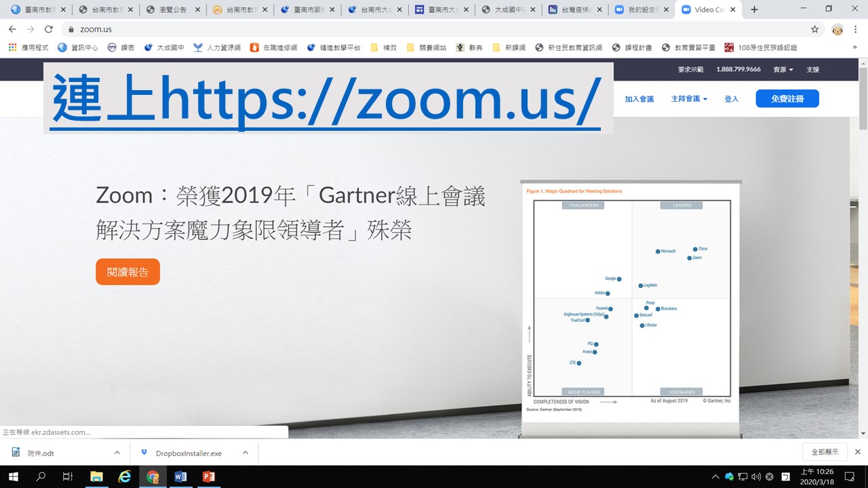868x488 pixels.
Task: Click the browser reload page icon
Action: click(x=48, y=29)
